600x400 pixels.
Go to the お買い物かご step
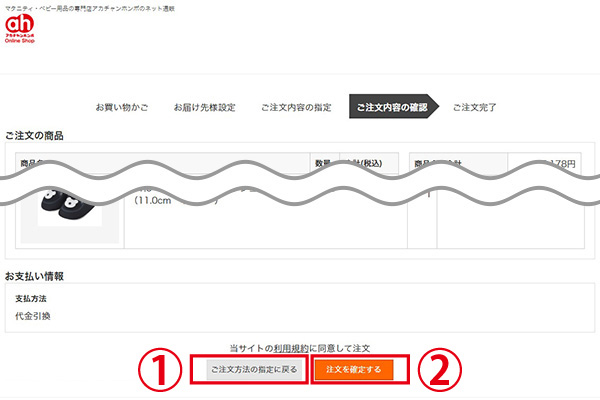[122, 107]
